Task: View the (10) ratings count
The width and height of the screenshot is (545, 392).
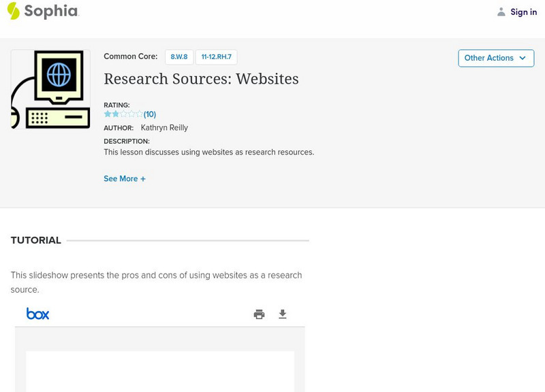Action: [x=150, y=114]
